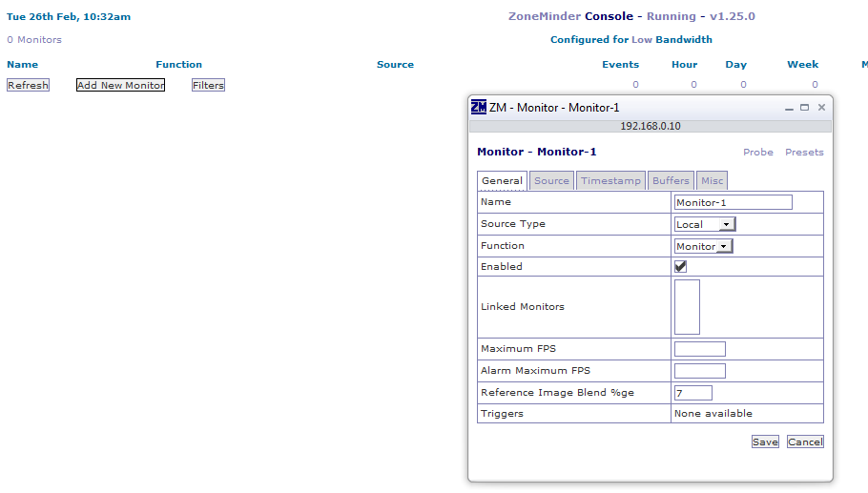Save the monitor settings

click(x=765, y=442)
